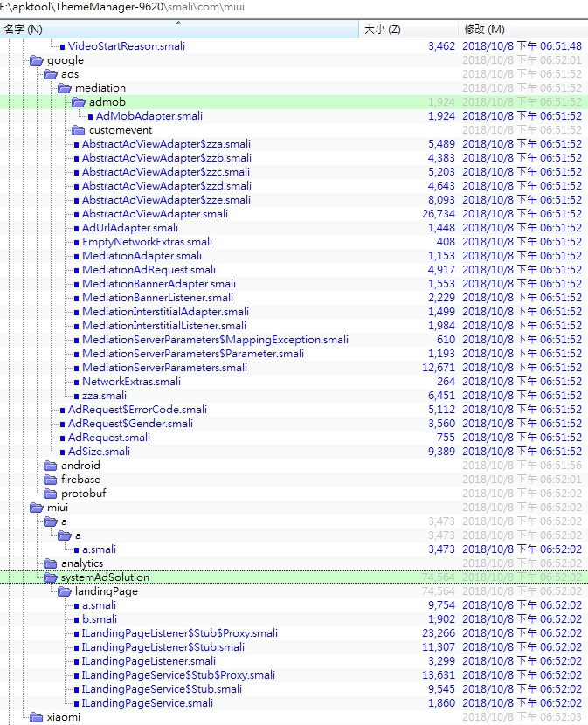Click the xiaomi folder icon
Viewport: 588px width, 725px height.
(x=36, y=716)
